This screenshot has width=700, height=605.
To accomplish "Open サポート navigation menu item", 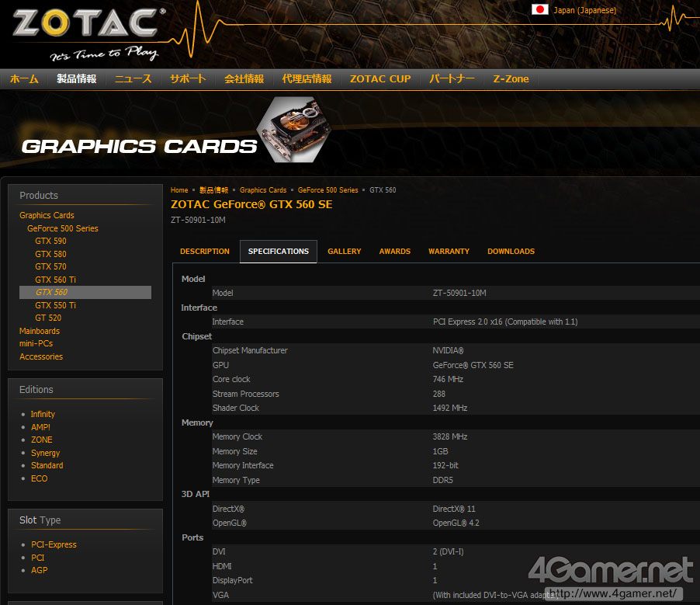I will click(188, 79).
